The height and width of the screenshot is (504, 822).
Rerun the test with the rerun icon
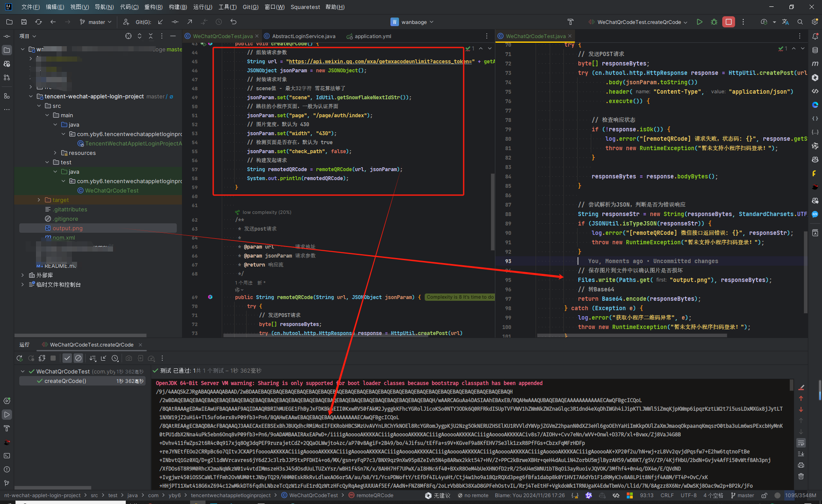tap(19, 359)
